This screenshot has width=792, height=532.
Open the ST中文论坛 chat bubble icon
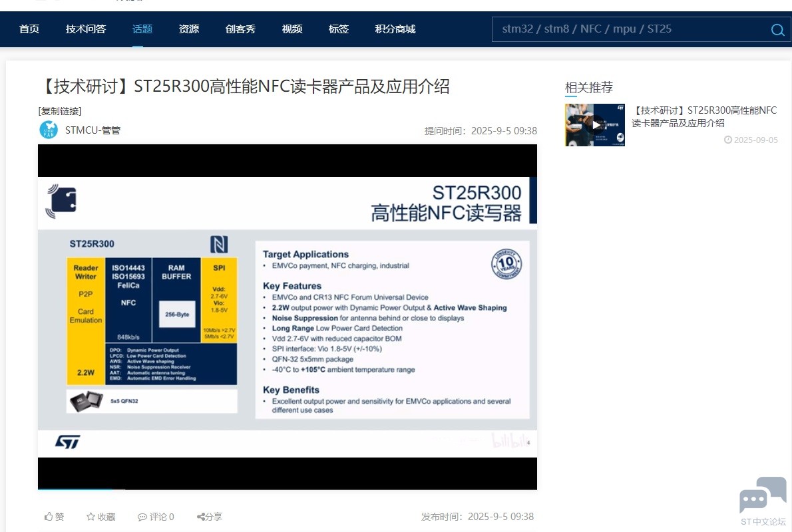click(763, 495)
